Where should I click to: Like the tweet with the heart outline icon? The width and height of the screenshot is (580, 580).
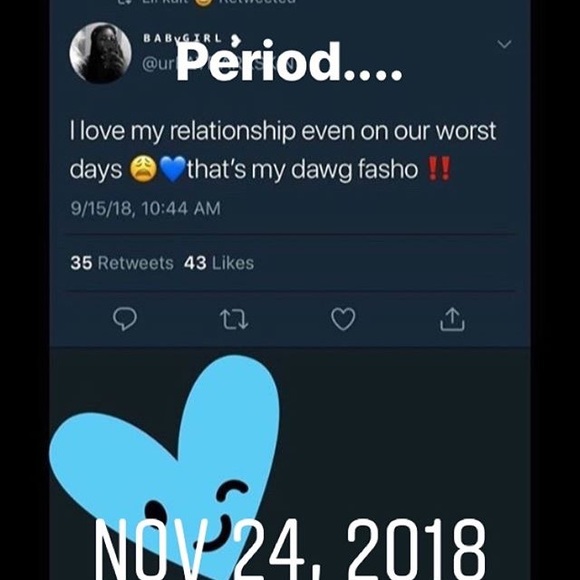pos(343,319)
